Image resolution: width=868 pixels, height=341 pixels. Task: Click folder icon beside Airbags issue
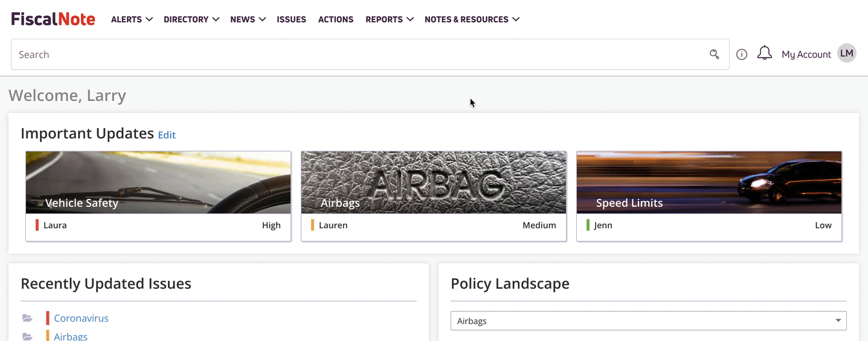[27, 336]
